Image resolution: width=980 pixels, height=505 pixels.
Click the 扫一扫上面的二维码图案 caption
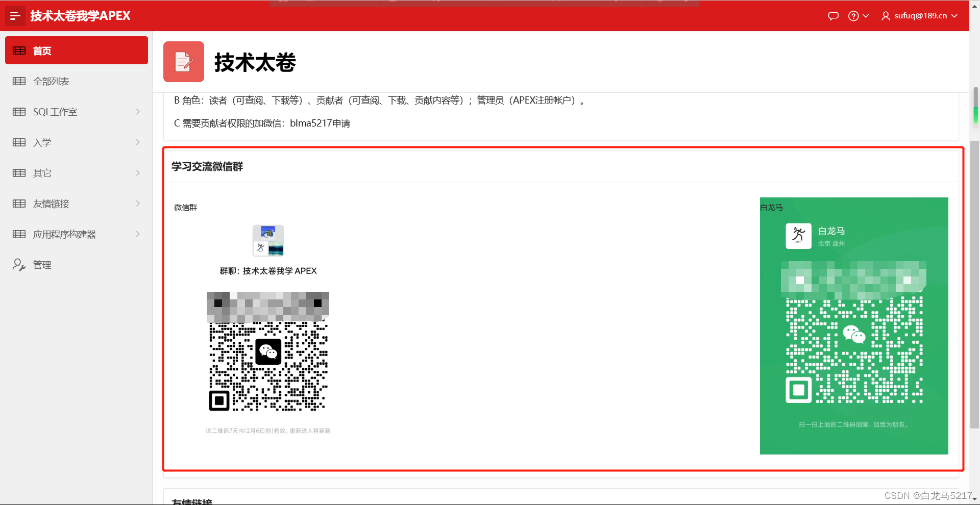[x=854, y=424]
